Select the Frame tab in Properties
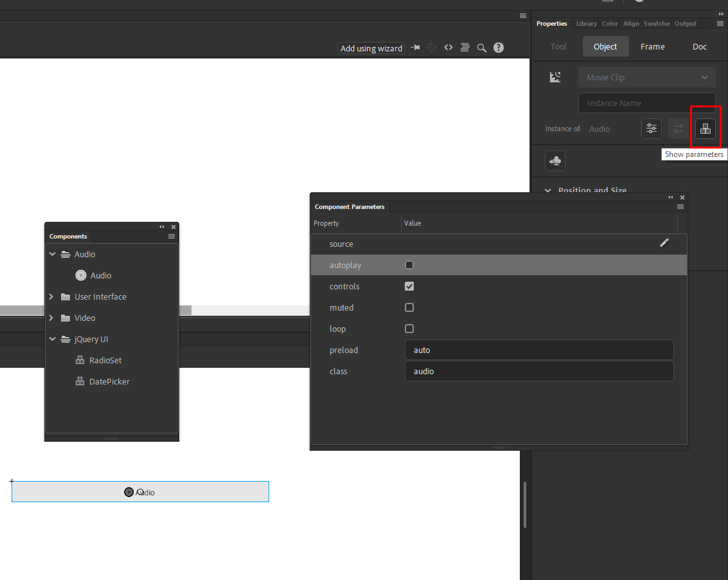The width and height of the screenshot is (728, 580). click(x=652, y=46)
